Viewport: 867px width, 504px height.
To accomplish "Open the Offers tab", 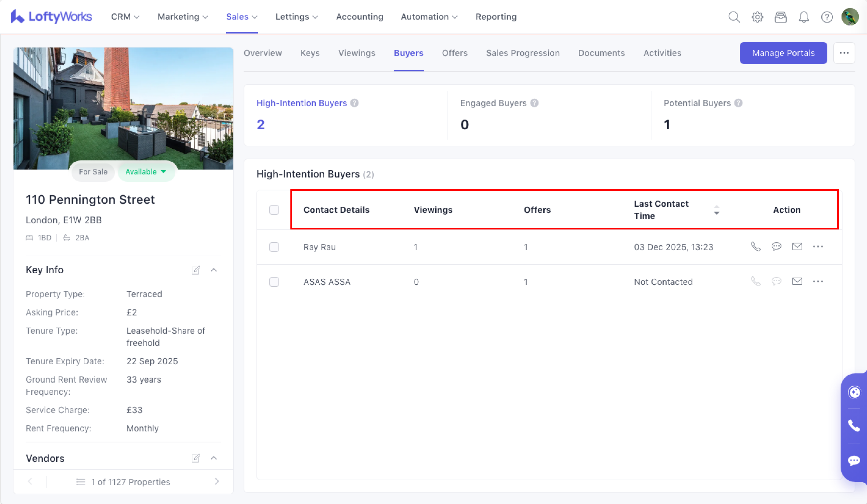I will click(x=455, y=53).
